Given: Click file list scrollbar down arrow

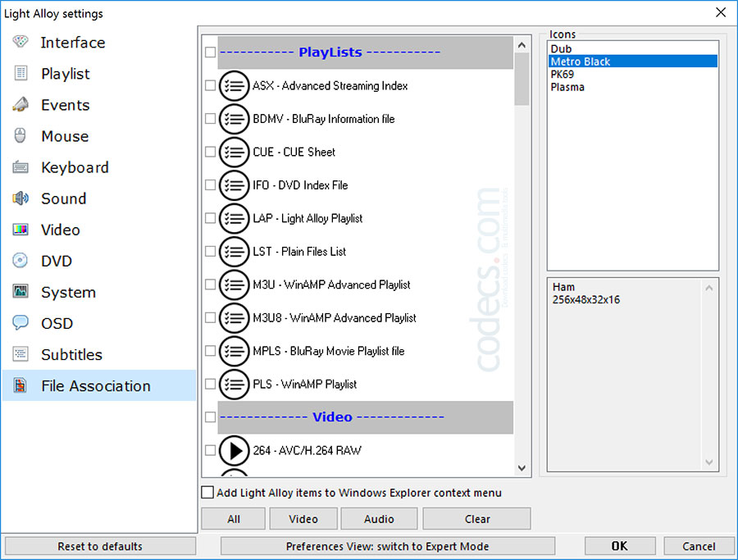Looking at the screenshot, I should pyautogui.click(x=522, y=468).
